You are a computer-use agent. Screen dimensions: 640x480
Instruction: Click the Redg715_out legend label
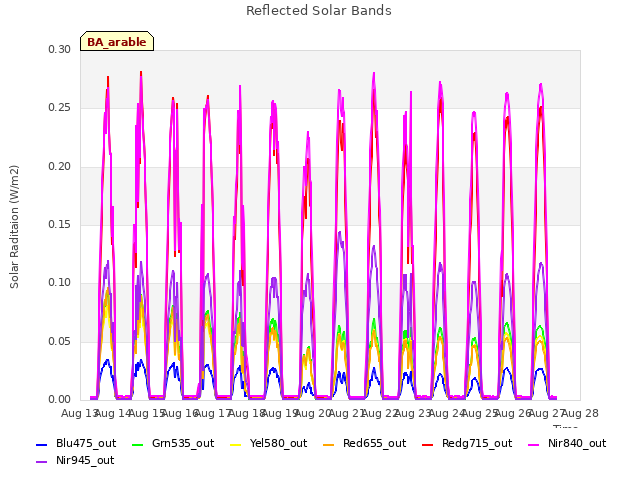pos(477,443)
